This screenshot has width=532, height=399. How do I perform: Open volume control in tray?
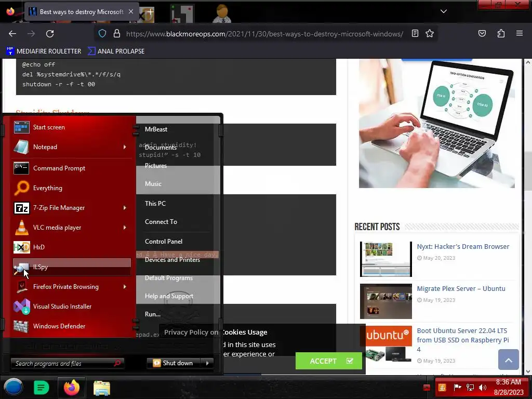[483, 388]
